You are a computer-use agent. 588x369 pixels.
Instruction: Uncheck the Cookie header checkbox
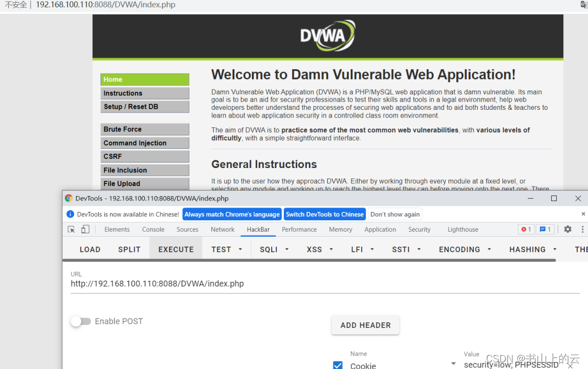coord(338,365)
